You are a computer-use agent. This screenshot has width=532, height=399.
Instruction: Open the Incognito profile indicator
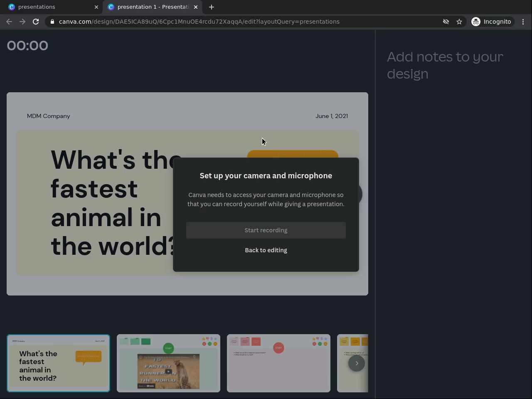click(x=491, y=22)
